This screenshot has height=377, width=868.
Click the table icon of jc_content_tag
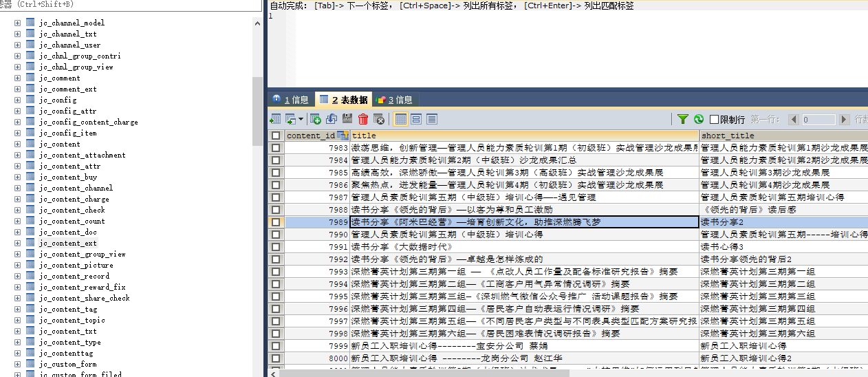[30, 309]
